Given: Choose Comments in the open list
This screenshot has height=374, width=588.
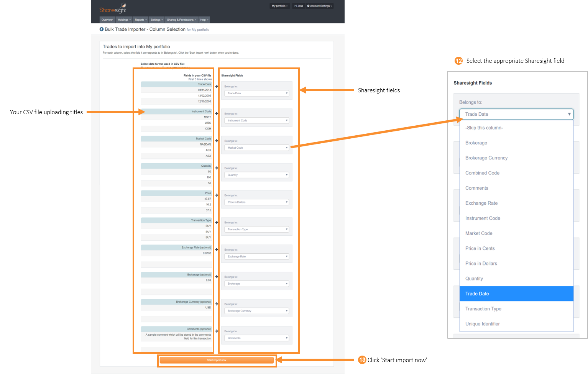Looking at the screenshot, I should 516,188.
